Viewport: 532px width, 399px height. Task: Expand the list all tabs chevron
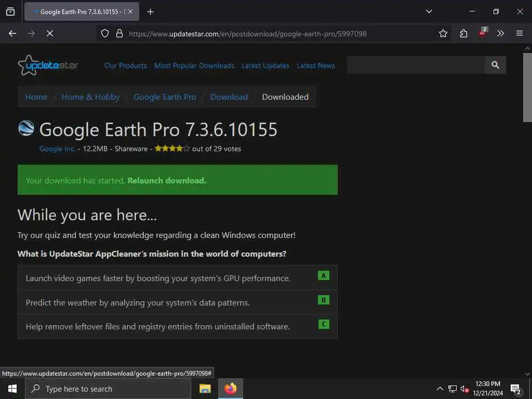click(429, 11)
